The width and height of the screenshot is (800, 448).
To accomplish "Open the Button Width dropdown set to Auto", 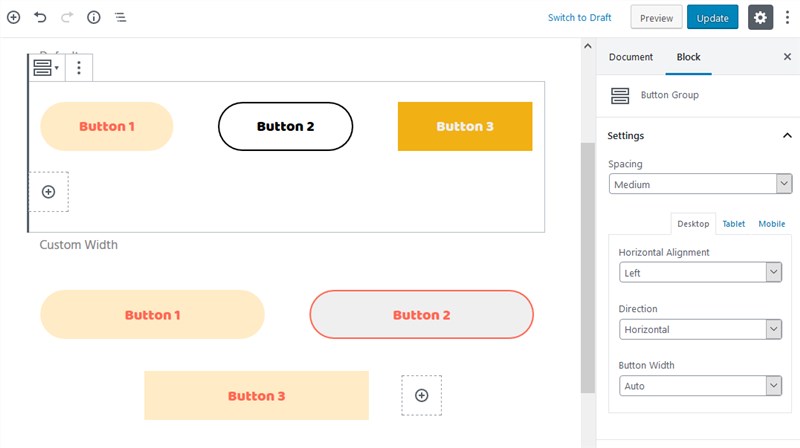I will tap(700, 386).
